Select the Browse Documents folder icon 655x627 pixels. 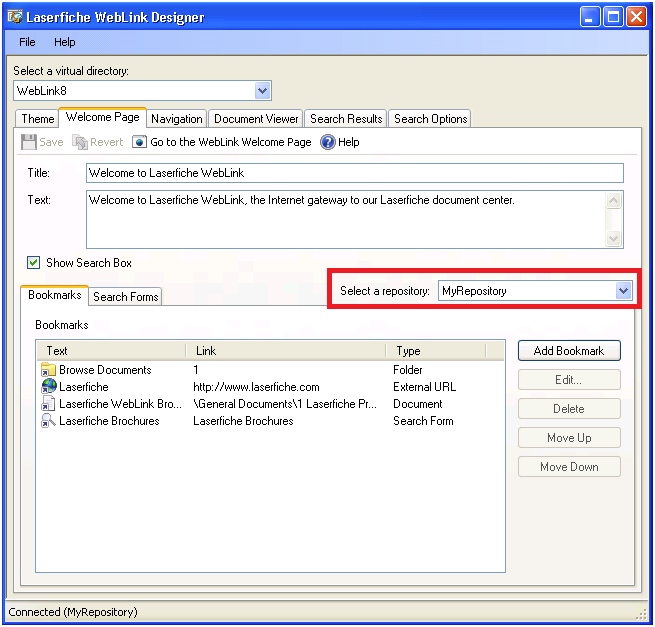coord(48,370)
